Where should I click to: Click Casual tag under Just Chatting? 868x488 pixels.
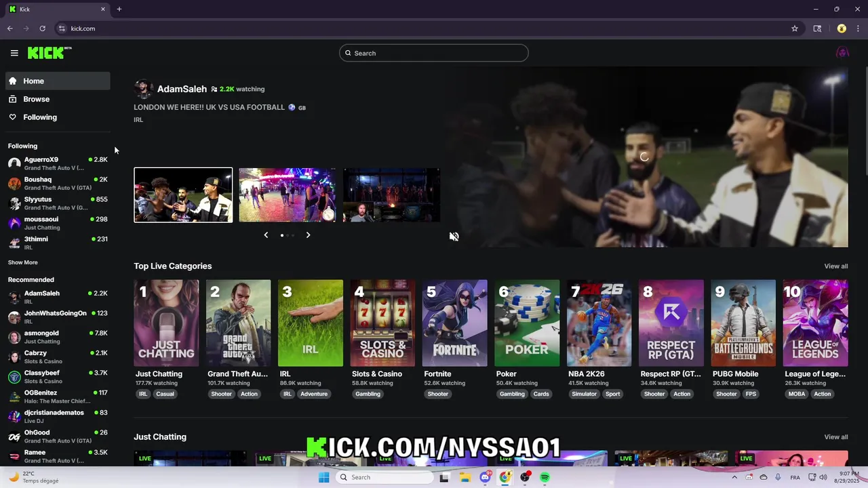pos(165,394)
